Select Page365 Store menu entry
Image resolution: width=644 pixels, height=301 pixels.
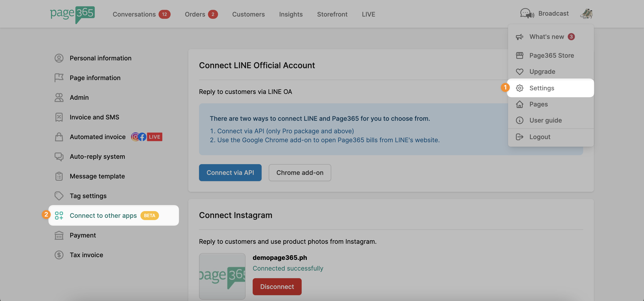tap(551, 55)
